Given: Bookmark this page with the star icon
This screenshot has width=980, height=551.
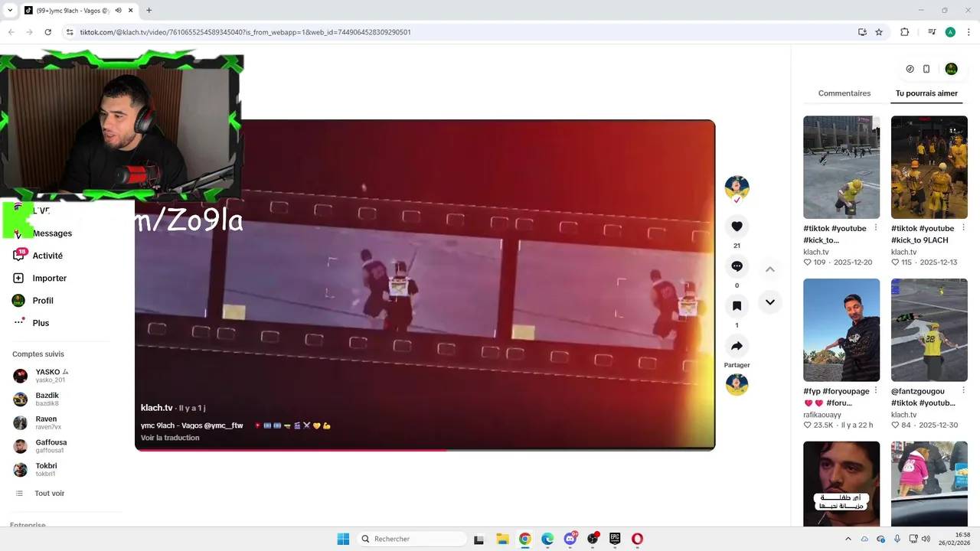Looking at the screenshot, I should click(879, 32).
